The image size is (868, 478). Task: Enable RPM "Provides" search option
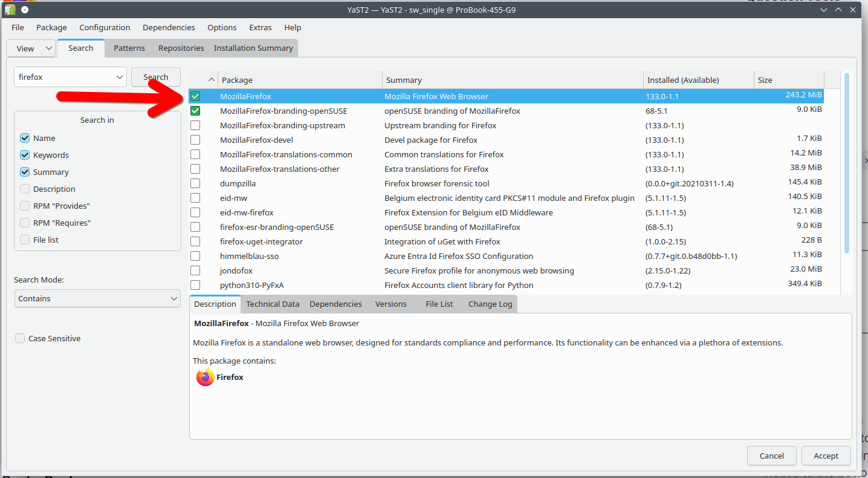tap(25, 206)
